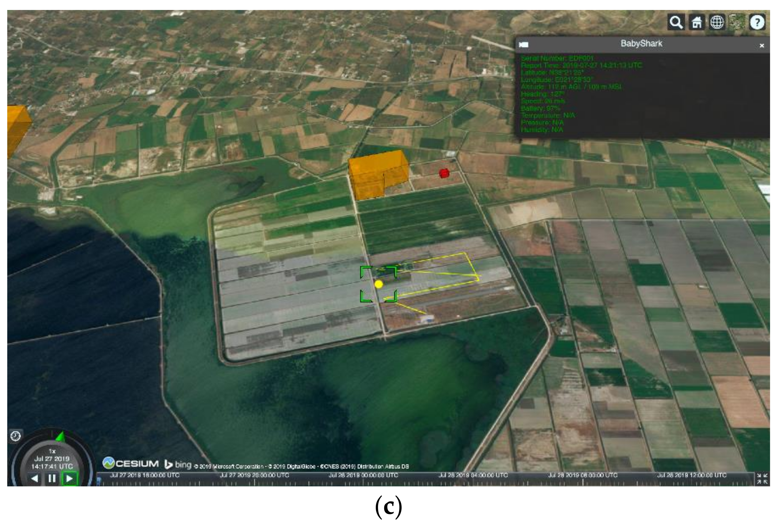Click the Today real-time clock icon
779x532 pixels.
point(16,436)
